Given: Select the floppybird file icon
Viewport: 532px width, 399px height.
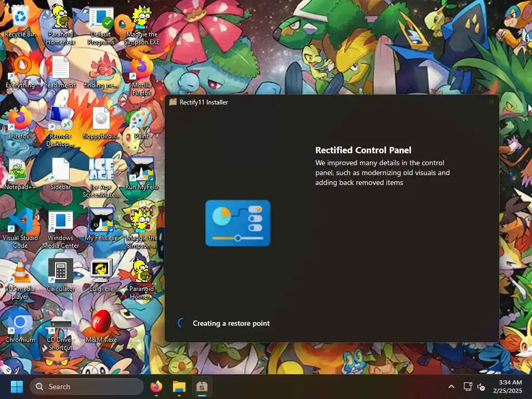Looking at the screenshot, I should pyautogui.click(x=101, y=123).
